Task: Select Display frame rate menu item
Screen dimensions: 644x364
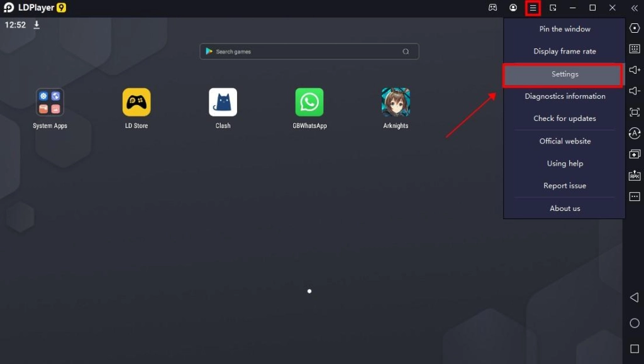Action: coord(564,52)
